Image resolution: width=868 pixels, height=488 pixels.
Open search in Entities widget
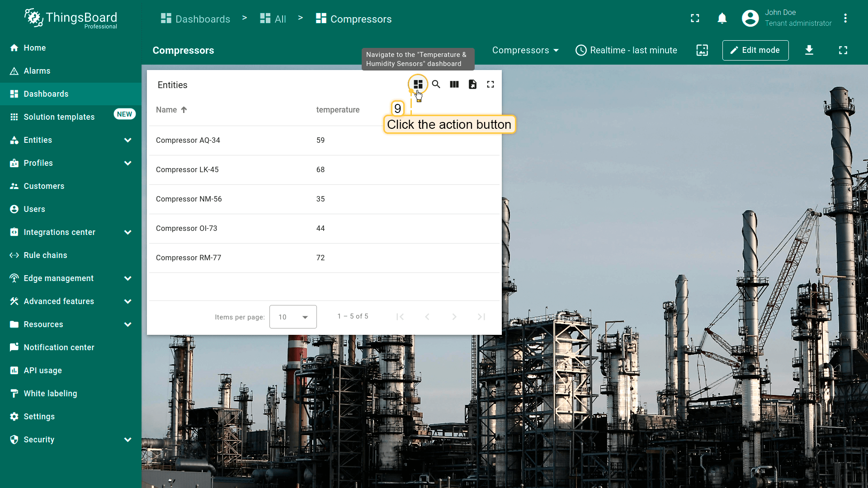[436, 84]
